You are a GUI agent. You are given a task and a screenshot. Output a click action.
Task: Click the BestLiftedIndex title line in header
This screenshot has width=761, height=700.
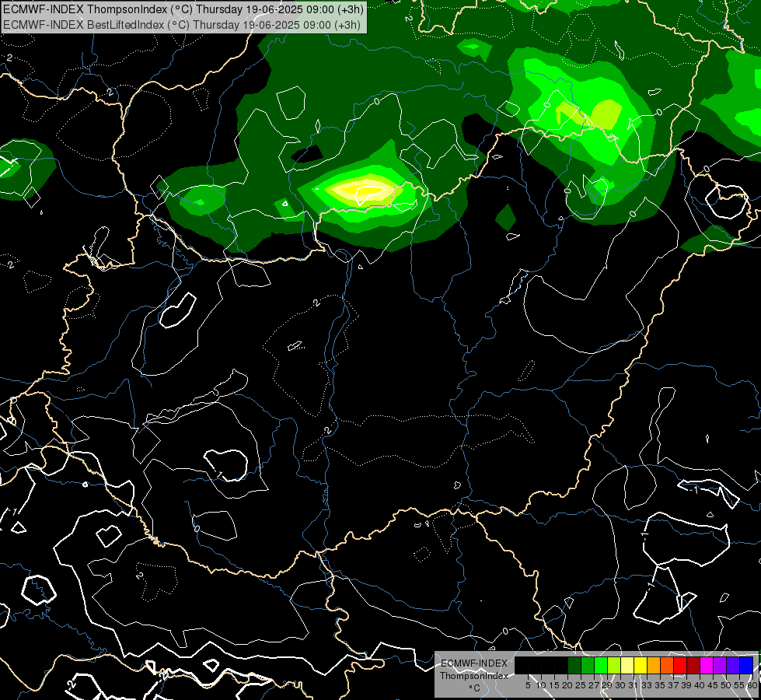[182, 24]
